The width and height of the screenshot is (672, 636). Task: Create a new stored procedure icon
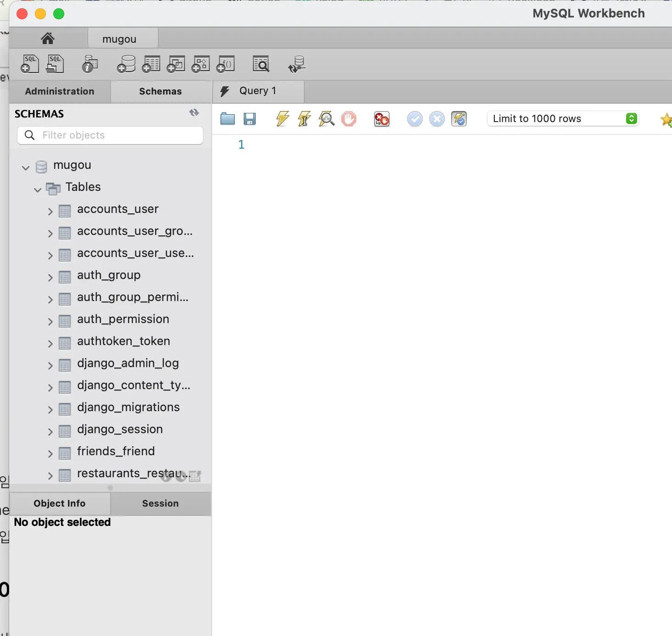tap(201, 64)
